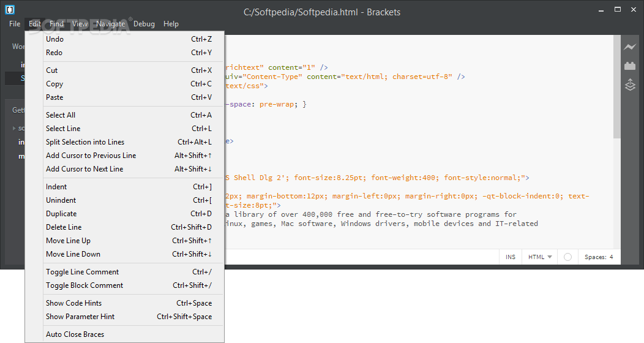Open the File menu
644x343 pixels.
coord(15,24)
